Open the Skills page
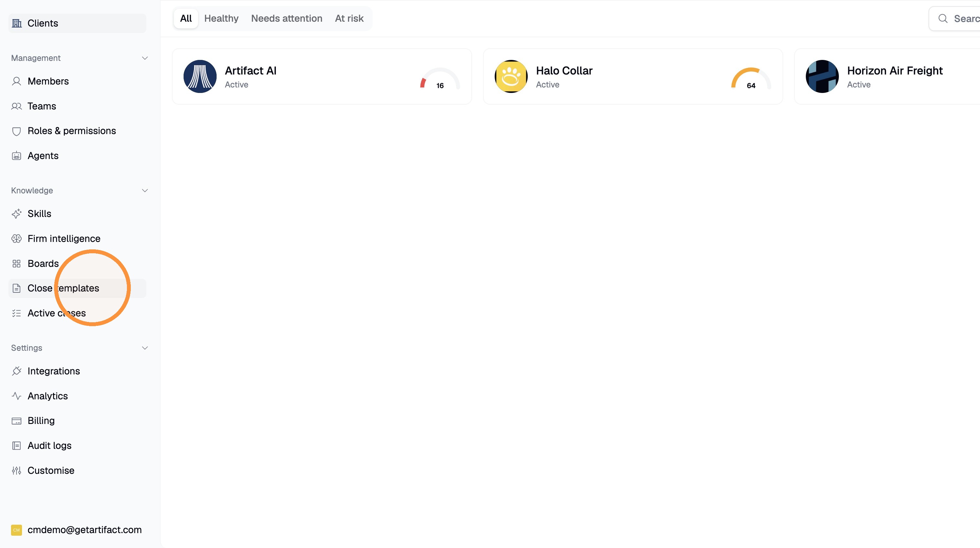The image size is (980, 548). (77, 214)
